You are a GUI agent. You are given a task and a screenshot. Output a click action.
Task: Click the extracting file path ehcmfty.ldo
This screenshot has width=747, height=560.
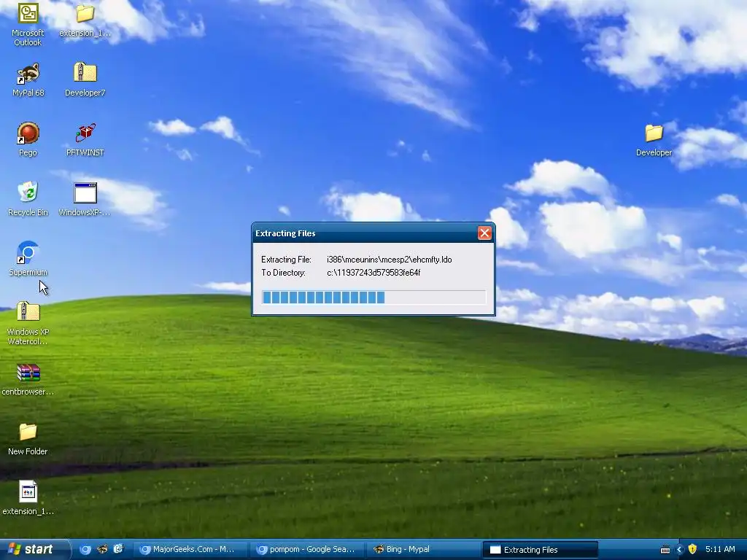[x=390, y=260]
